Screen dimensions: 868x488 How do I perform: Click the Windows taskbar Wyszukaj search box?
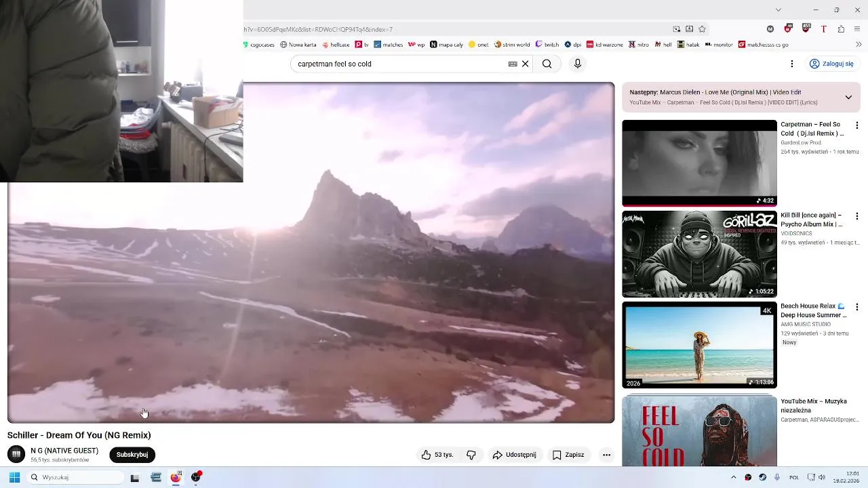pos(76,477)
